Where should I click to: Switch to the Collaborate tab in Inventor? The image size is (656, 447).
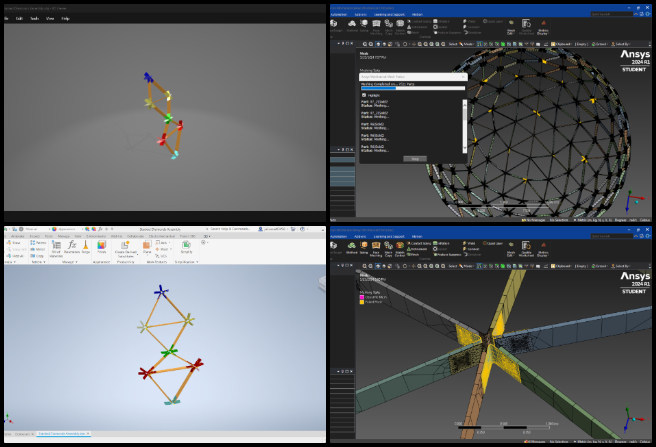pos(135,236)
